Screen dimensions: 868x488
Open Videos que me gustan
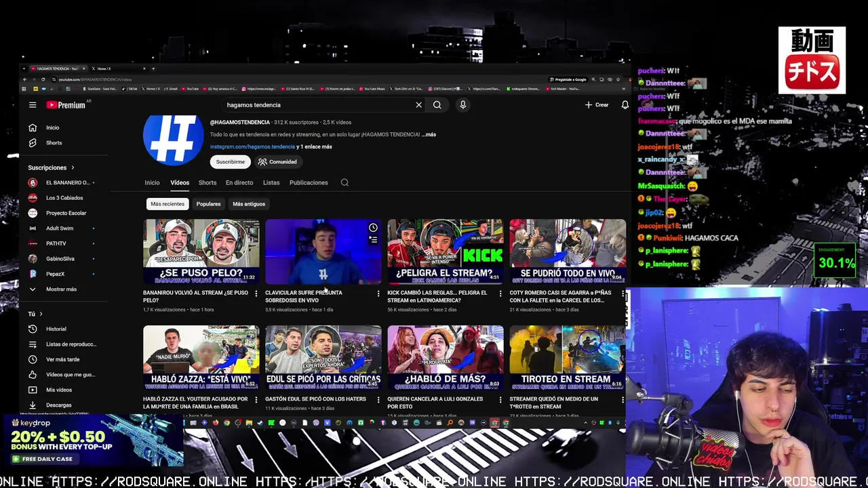coord(62,375)
